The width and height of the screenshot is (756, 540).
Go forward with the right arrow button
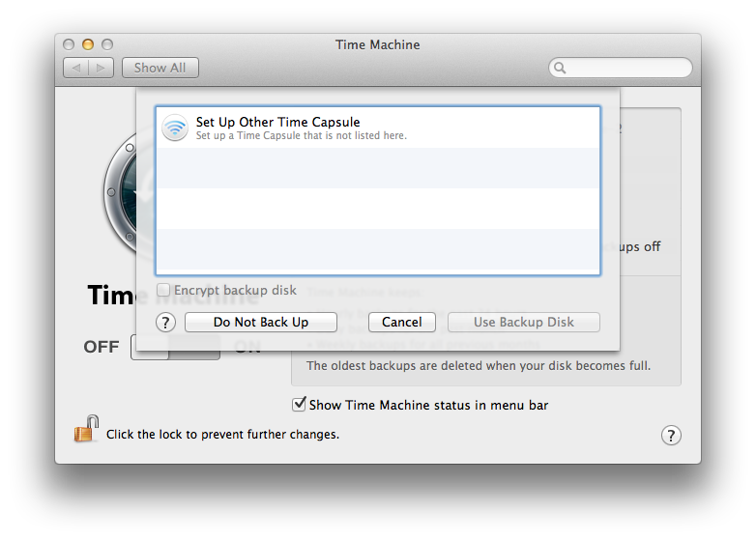click(102, 68)
